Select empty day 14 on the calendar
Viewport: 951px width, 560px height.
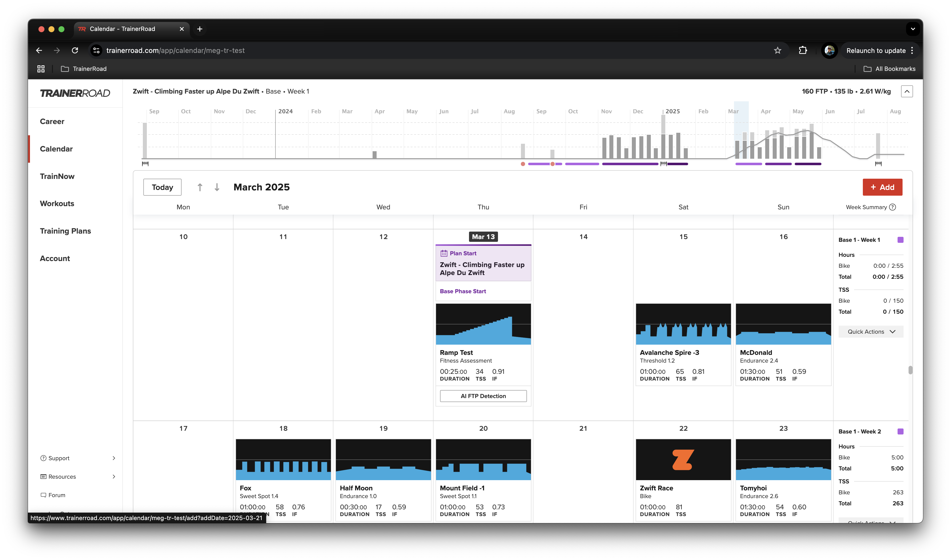[583, 324]
